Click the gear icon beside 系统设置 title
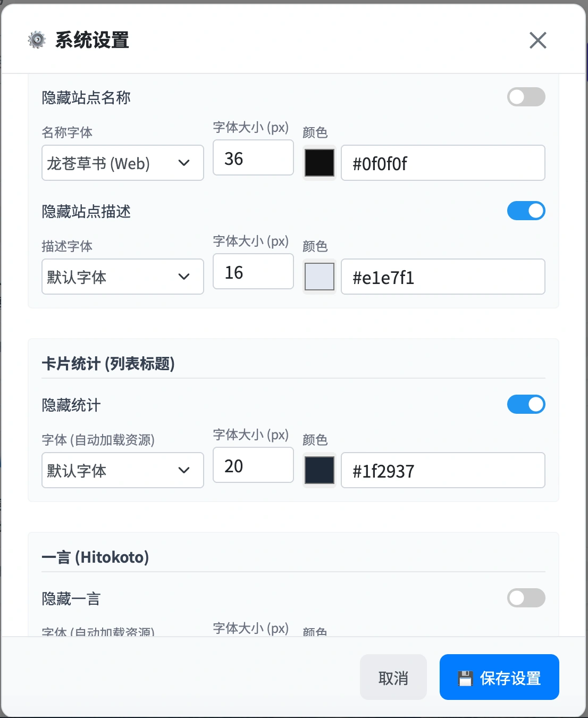This screenshot has width=588, height=718. (x=37, y=40)
